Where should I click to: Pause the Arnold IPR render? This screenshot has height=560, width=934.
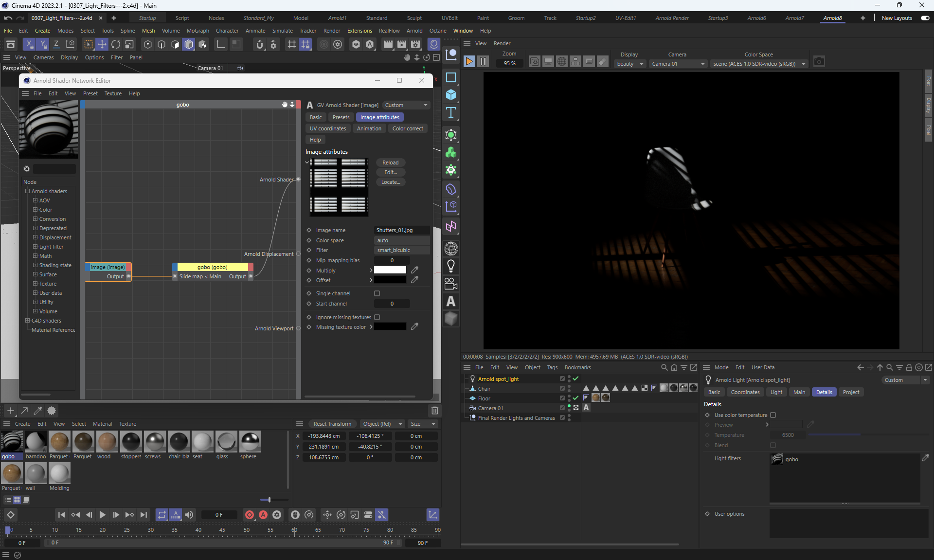click(483, 62)
